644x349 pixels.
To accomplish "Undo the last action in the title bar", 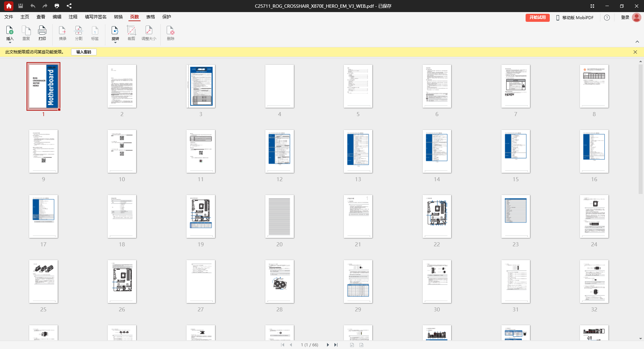I will [x=33, y=6].
